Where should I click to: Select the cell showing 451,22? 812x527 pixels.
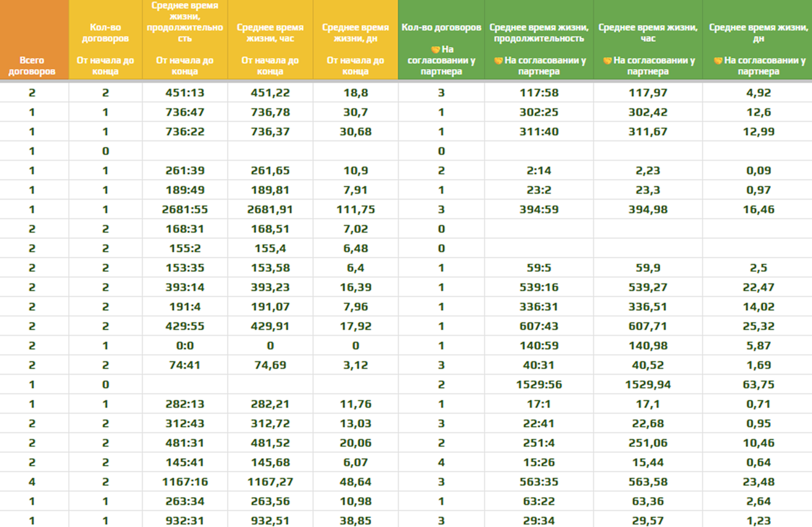click(x=270, y=93)
